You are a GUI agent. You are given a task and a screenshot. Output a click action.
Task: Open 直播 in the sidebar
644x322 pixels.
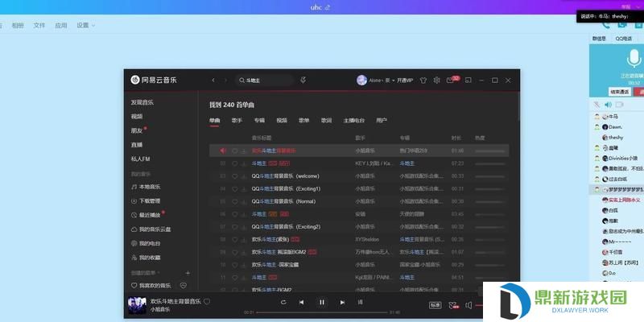pos(137,145)
